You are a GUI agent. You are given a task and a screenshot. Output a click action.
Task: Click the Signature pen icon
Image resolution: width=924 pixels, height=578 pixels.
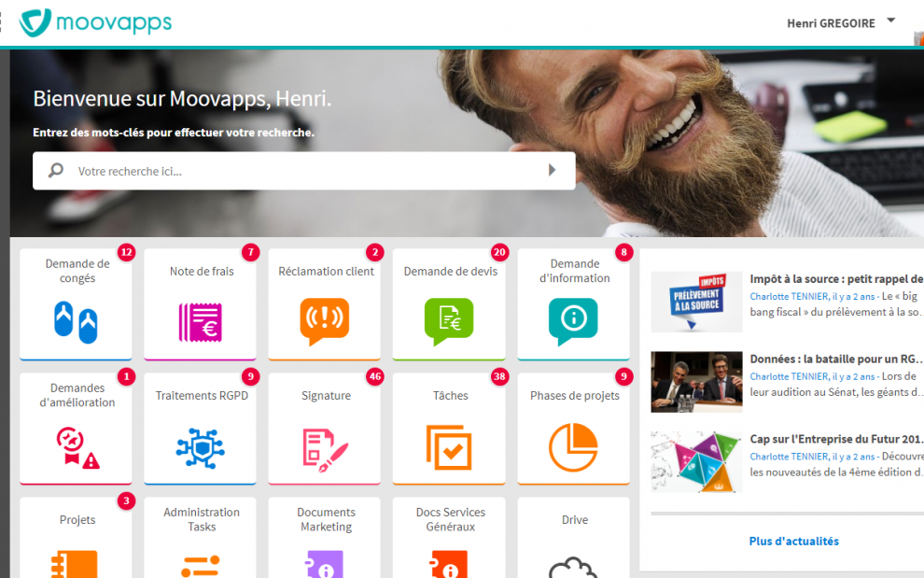(x=324, y=447)
